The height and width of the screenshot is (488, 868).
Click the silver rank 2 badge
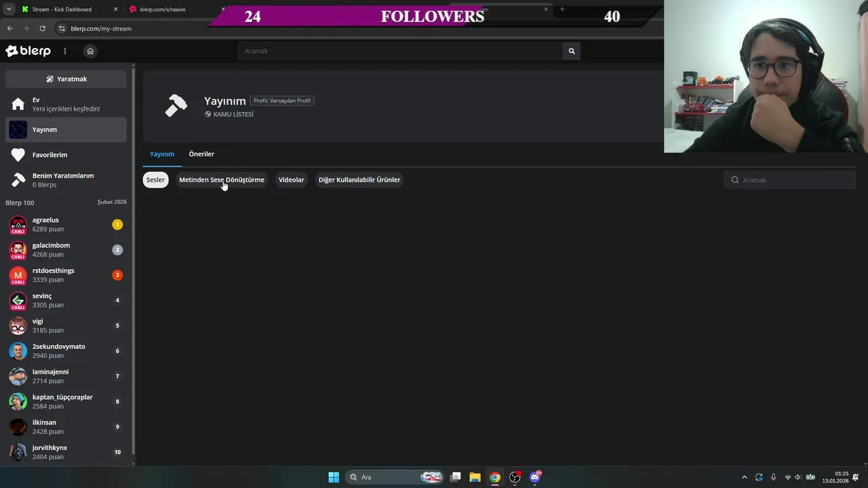[117, 249]
